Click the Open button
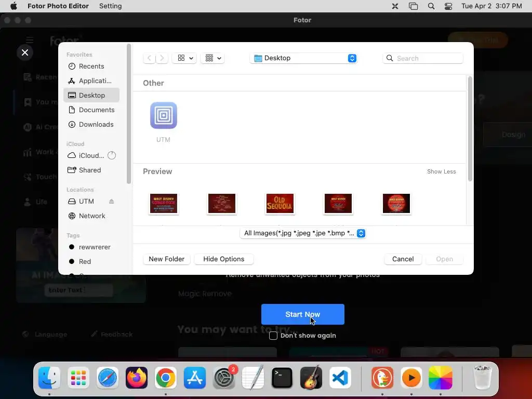This screenshot has width=532, height=399. pos(444,259)
